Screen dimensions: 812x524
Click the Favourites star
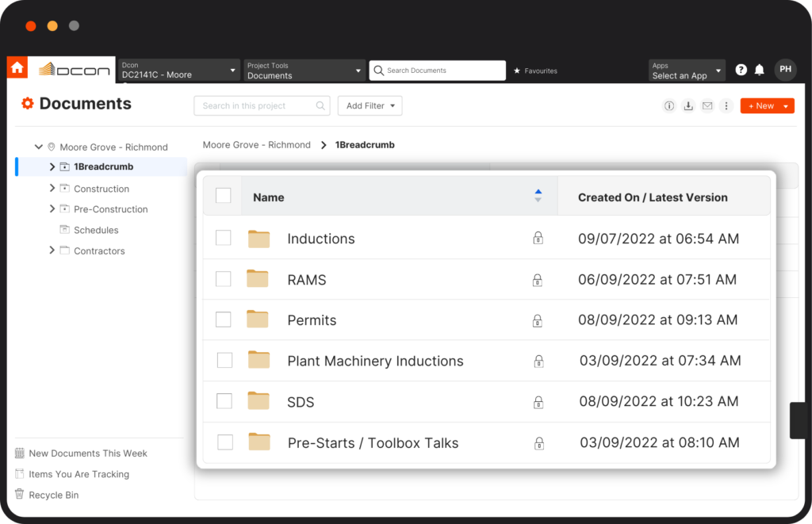coord(517,71)
